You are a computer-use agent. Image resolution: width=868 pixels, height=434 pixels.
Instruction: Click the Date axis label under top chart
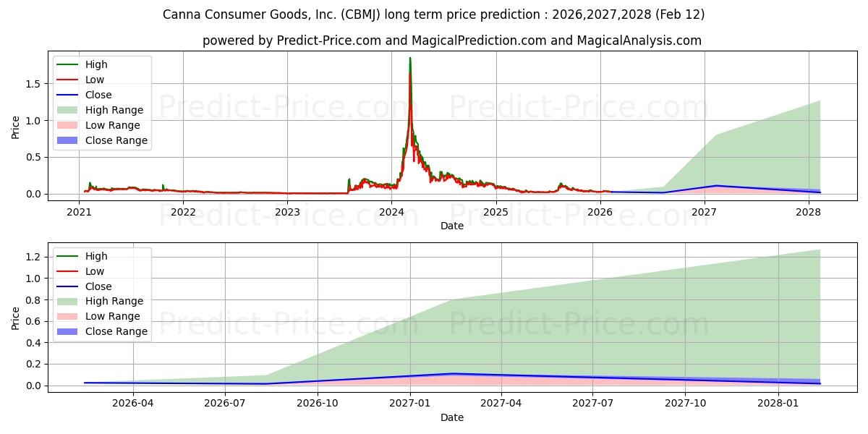point(451,226)
